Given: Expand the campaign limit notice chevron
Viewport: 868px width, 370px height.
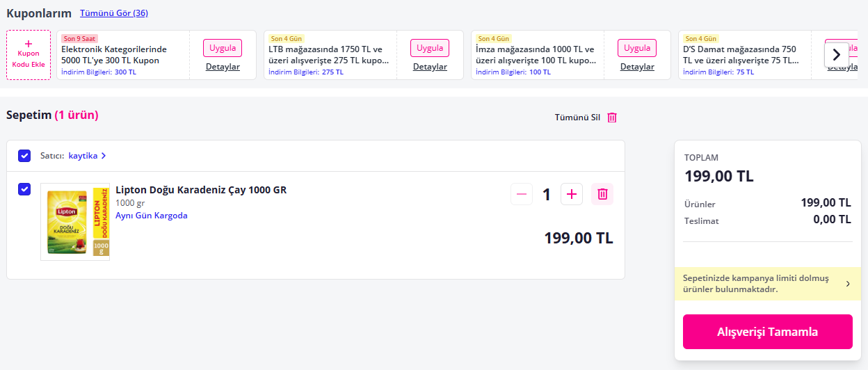Looking at the screenshot, I should coord(847,284).
